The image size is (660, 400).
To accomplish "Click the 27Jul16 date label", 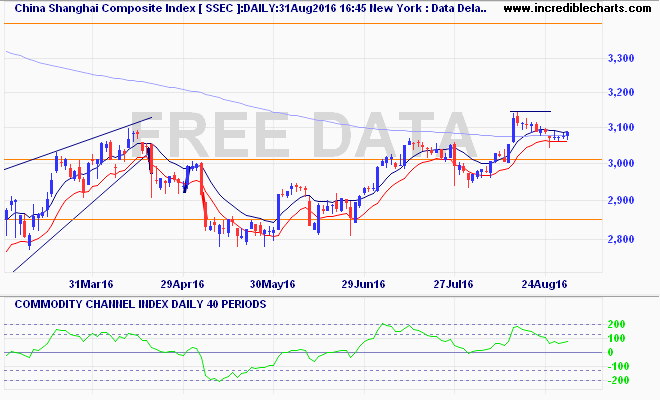I will [454, 283].
